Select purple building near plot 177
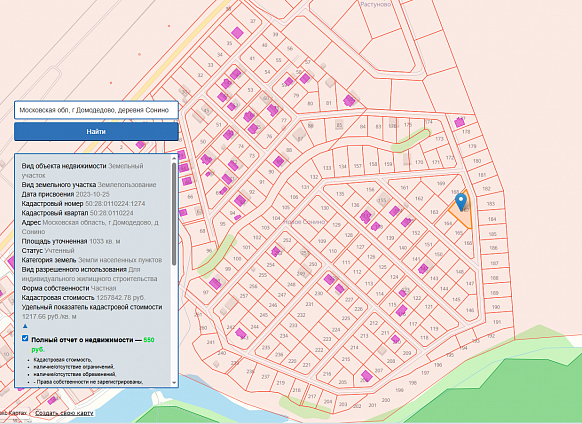The width and height of the screenshot is (582, 424). (460, 122)
